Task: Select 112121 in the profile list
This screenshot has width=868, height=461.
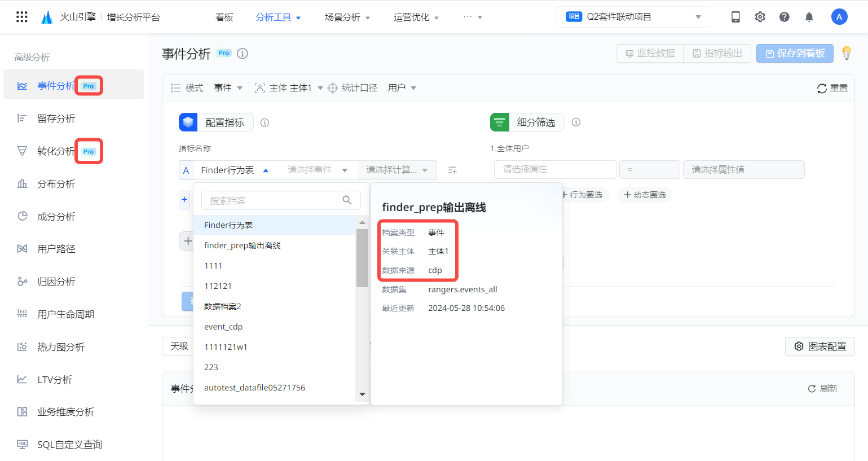Action: coord(275,286)
